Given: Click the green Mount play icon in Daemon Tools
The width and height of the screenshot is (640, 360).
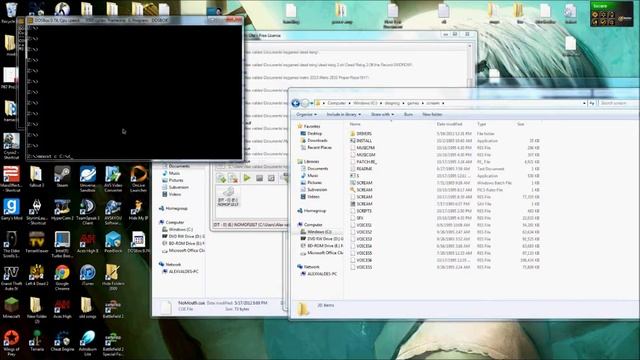Looking at the screenshot, I should tap(247, 178).
